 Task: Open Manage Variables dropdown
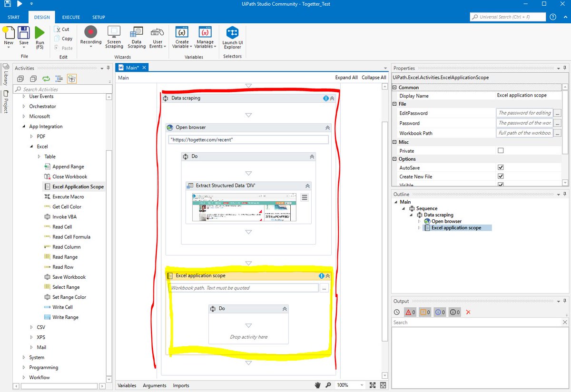tap(205, 37)
